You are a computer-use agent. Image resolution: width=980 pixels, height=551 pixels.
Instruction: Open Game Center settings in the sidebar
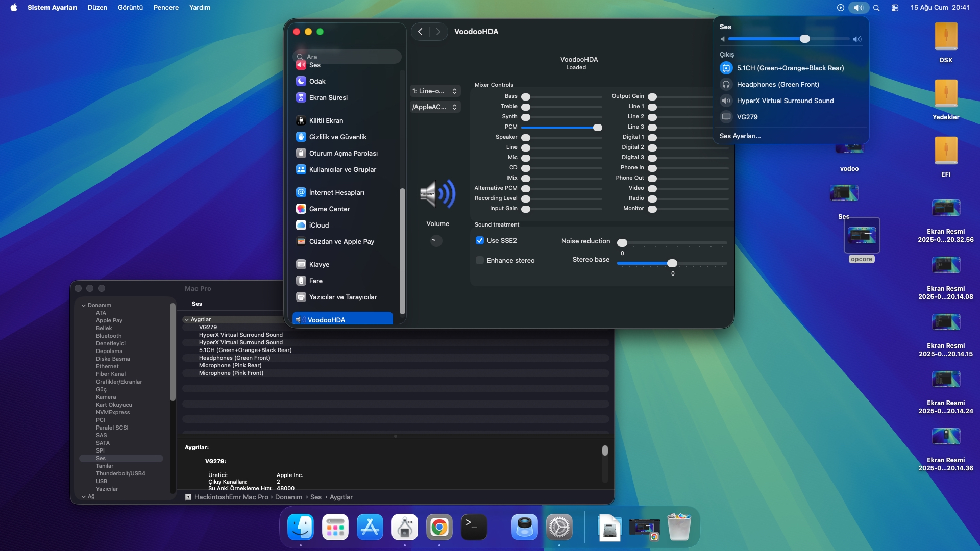[x=329, y=209]
